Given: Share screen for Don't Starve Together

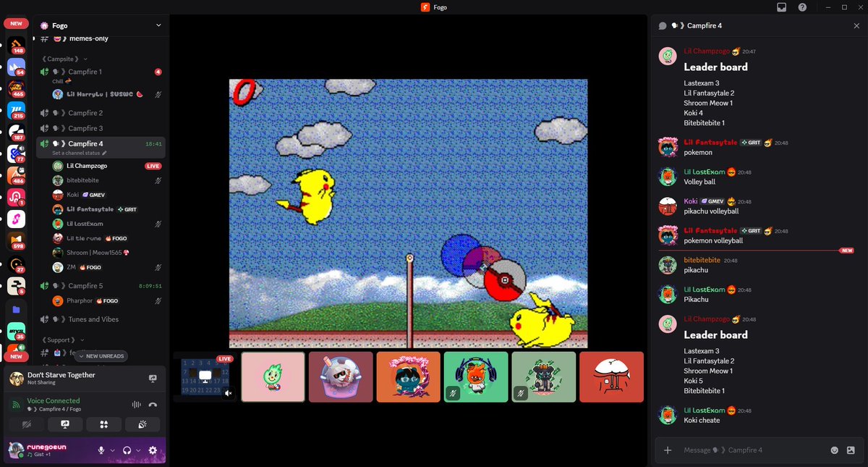Looking at the screenshot, I should (x=153, y=379).
